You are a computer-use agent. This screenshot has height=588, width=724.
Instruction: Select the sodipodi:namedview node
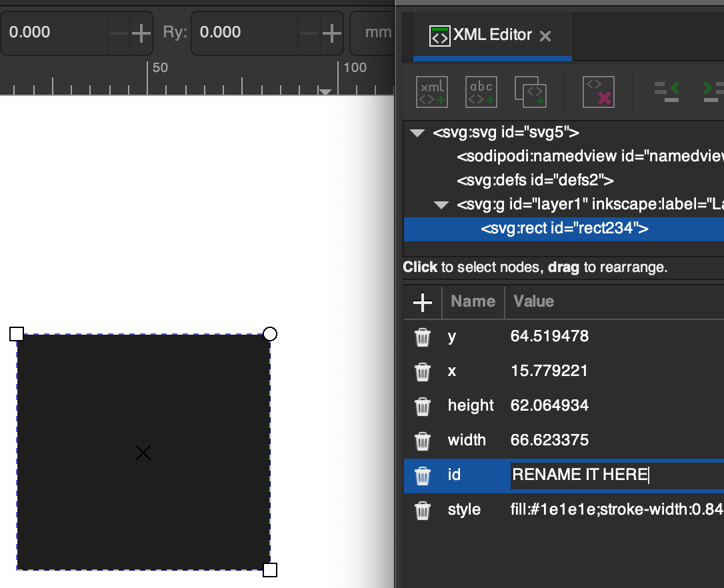pyautogui.click(x=590, y=156)
